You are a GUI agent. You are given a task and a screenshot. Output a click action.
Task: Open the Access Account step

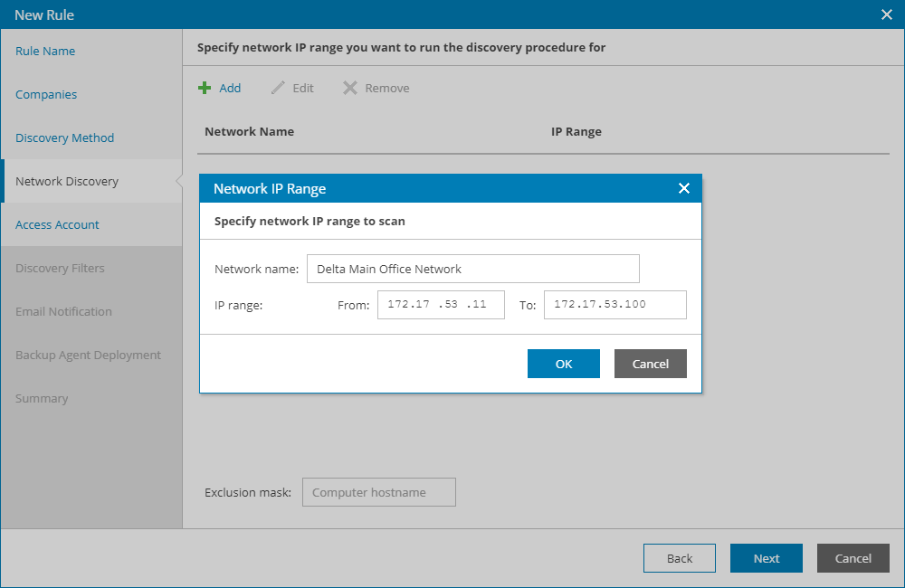coord(57,224)
